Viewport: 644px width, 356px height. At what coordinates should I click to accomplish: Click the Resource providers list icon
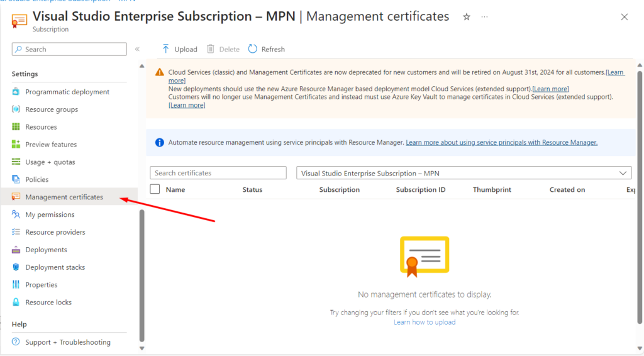pos(16,232)
